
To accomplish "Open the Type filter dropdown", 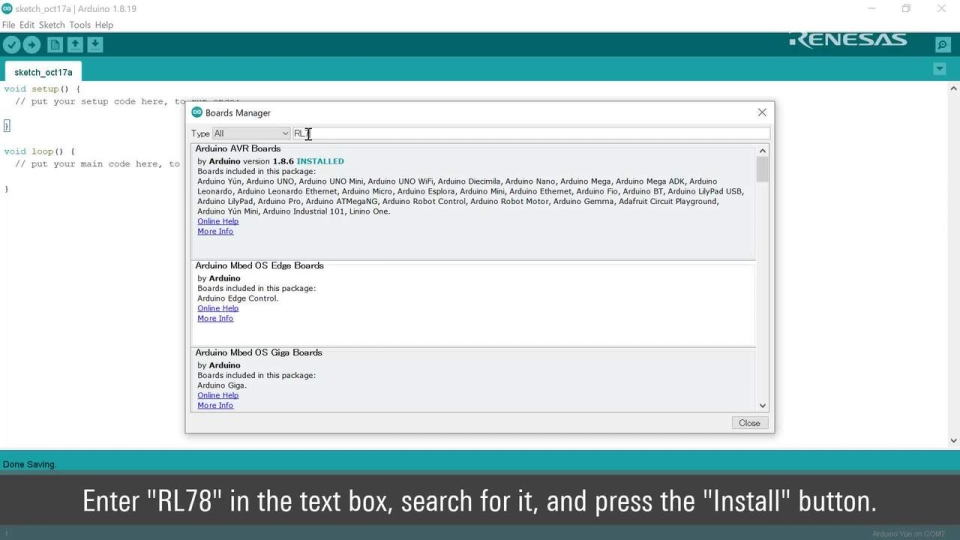I will tap(251, 133).
